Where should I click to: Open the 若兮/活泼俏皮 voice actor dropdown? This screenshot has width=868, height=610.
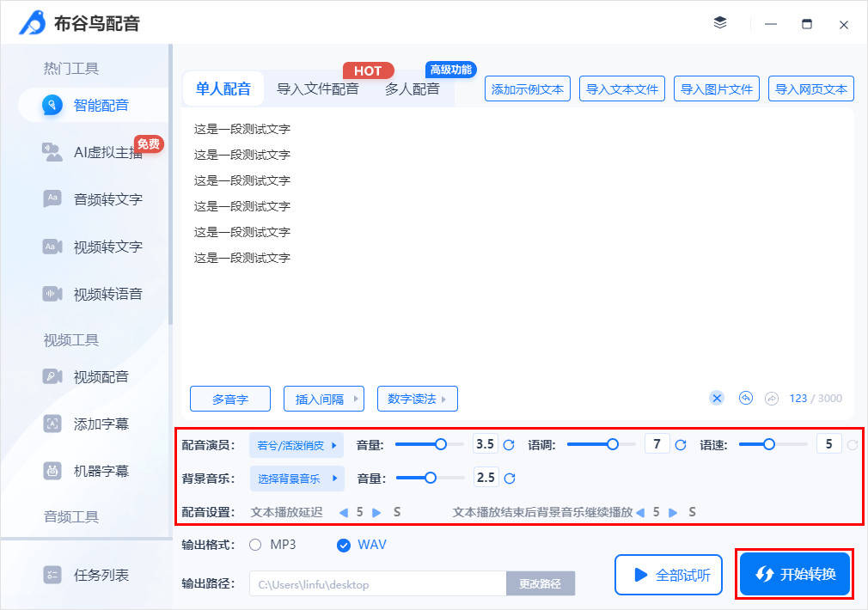(296, 444)
